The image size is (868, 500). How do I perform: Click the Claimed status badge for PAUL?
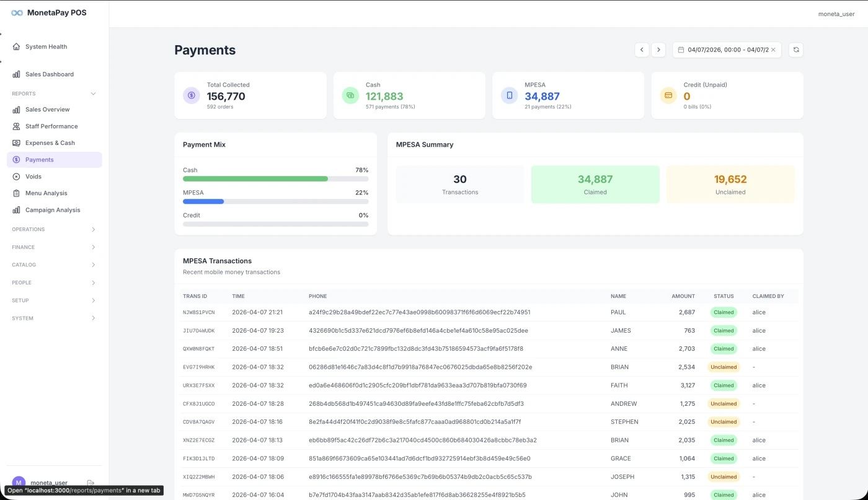(x=724, y=312)
